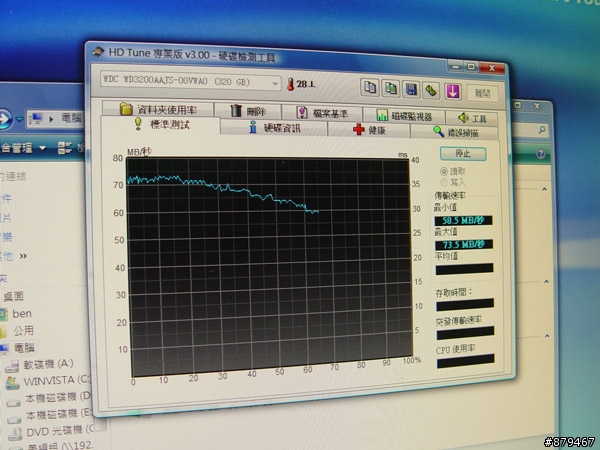This screenshot has width=600, height=450.
Task: Select the 寫入 write radio button
Action: point(444,182)
